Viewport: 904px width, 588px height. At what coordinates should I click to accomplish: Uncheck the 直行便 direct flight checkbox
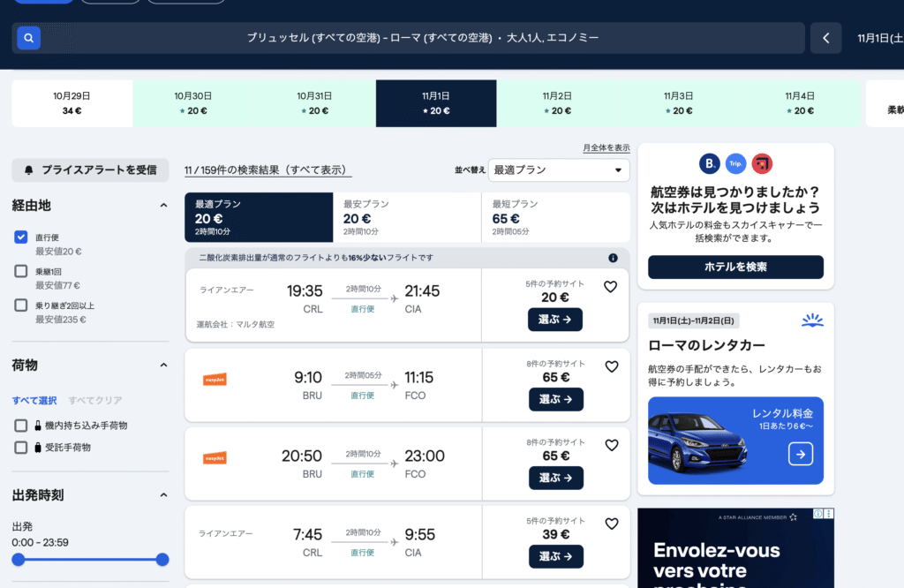click(21, 237)
